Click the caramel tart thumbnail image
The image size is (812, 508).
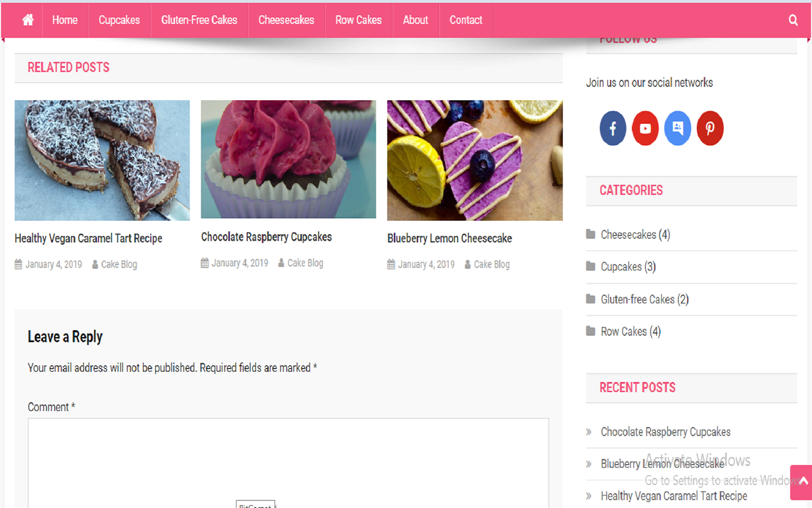(x=102, y=160)
